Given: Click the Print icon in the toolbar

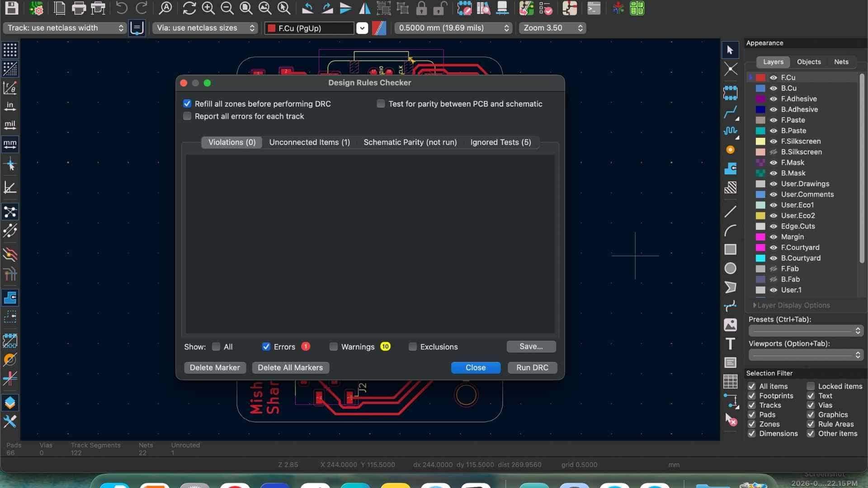Looking at the screenshot, I should (79, 8).
